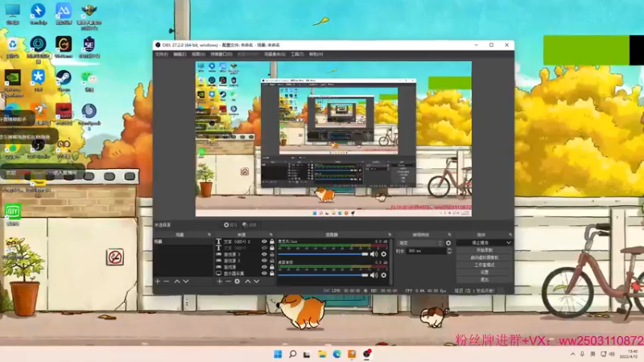Open 设置 button in Controls
This screenshot has width=644, height=362.
(x=485, y=273)
